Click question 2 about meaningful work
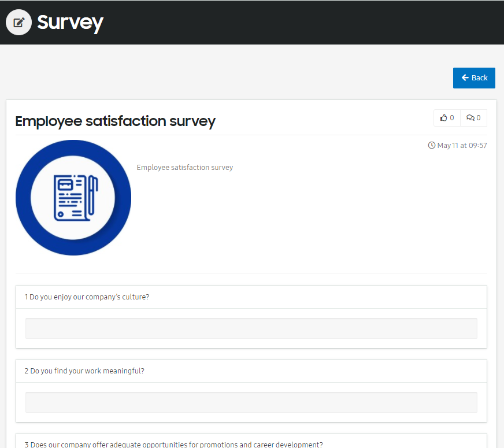 click(84, 371)
